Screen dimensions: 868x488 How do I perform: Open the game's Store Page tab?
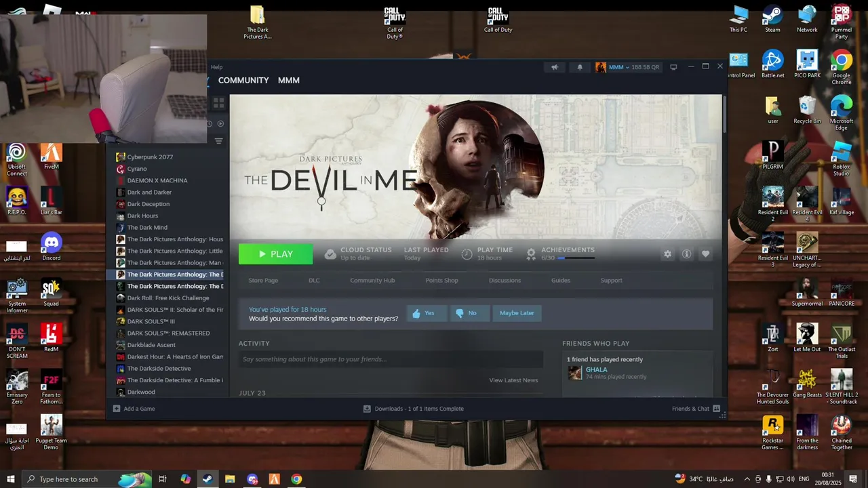pyautogui.click(x=263, y=281)
